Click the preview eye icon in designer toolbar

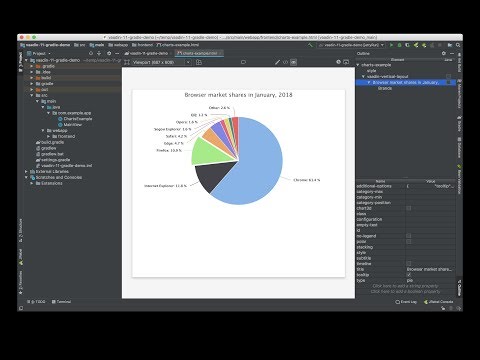tap(293, 62)
